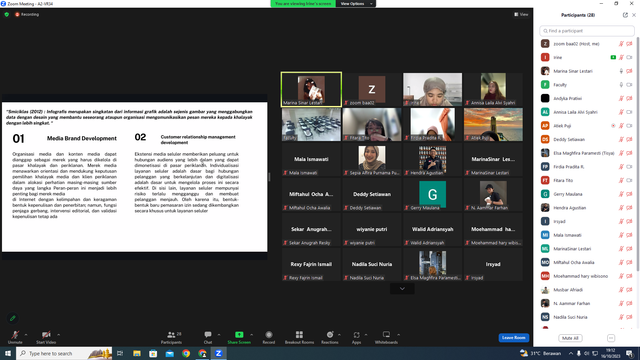
Task: Click the viewing Irine's screen banner
Action: [x=303, y=4]
